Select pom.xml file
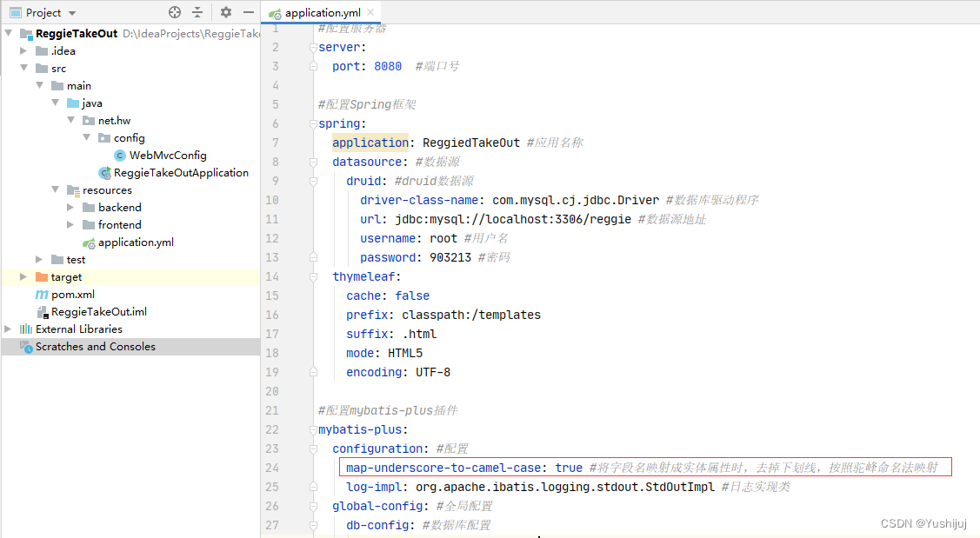 (72, 295)
